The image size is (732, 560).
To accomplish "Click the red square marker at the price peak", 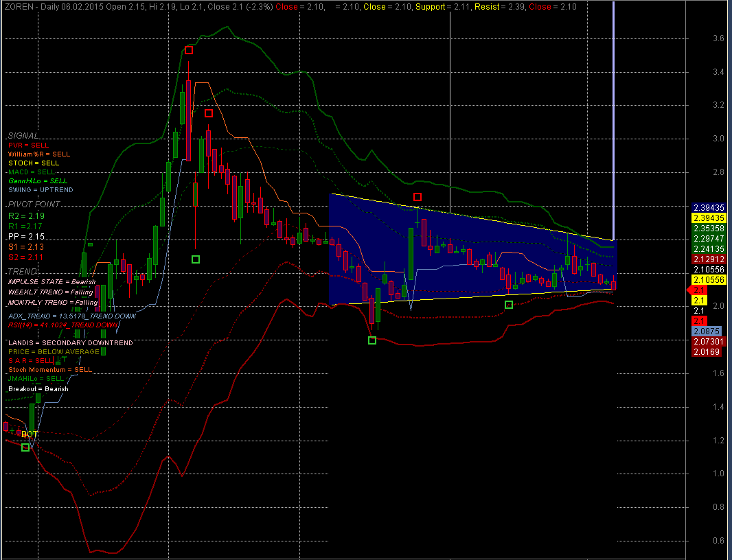I will (x=189, y=50).
